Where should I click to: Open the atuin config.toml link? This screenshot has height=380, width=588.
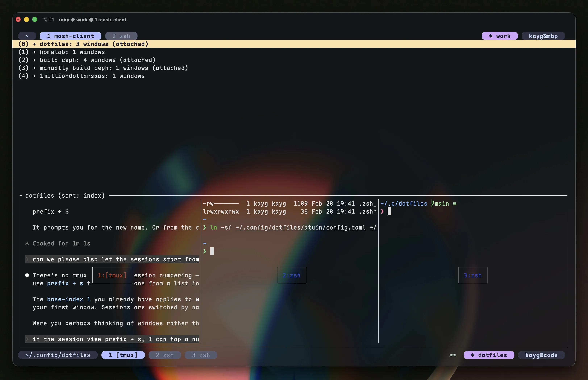[x=301, y=228]
